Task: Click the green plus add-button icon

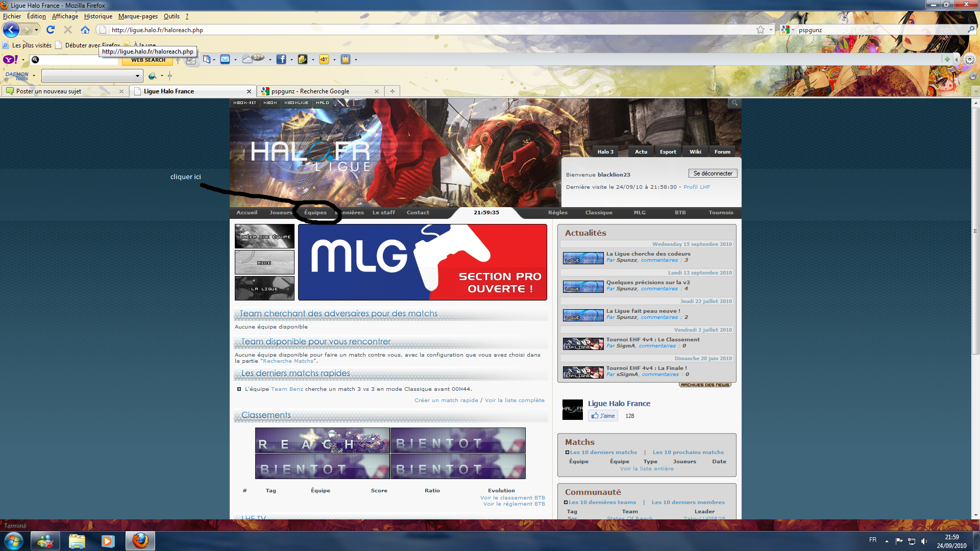Action: 947,60
